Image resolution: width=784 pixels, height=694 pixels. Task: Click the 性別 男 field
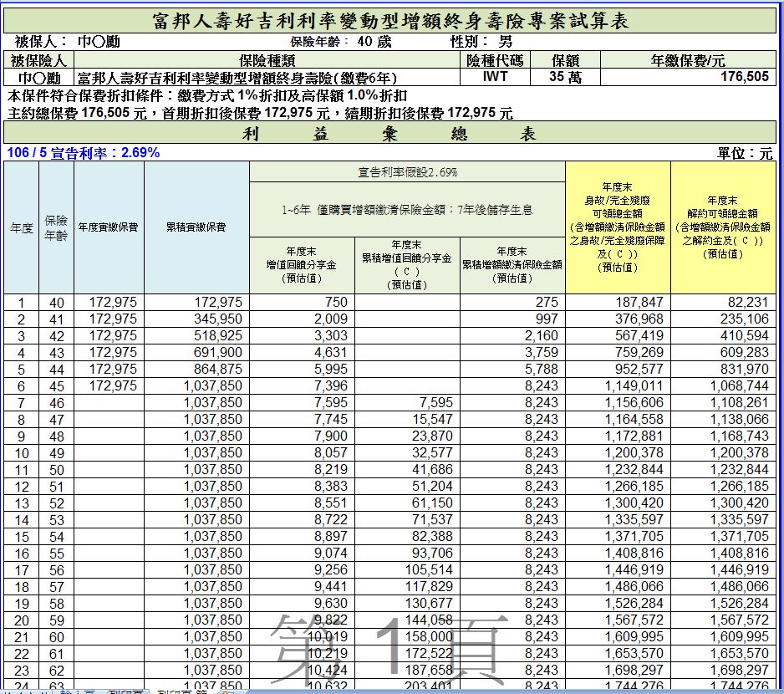click(481, 42)
